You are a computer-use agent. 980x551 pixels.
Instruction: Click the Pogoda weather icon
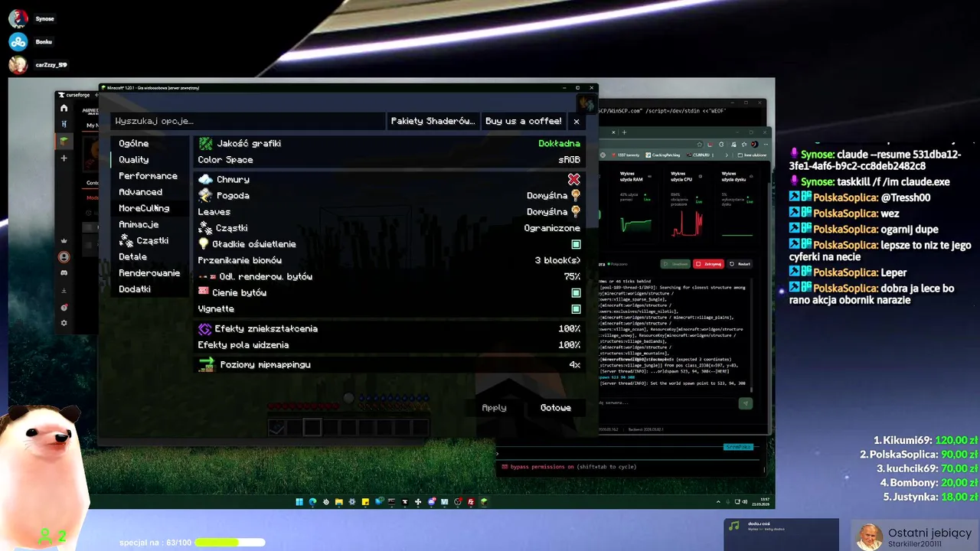tap(204, 195)
